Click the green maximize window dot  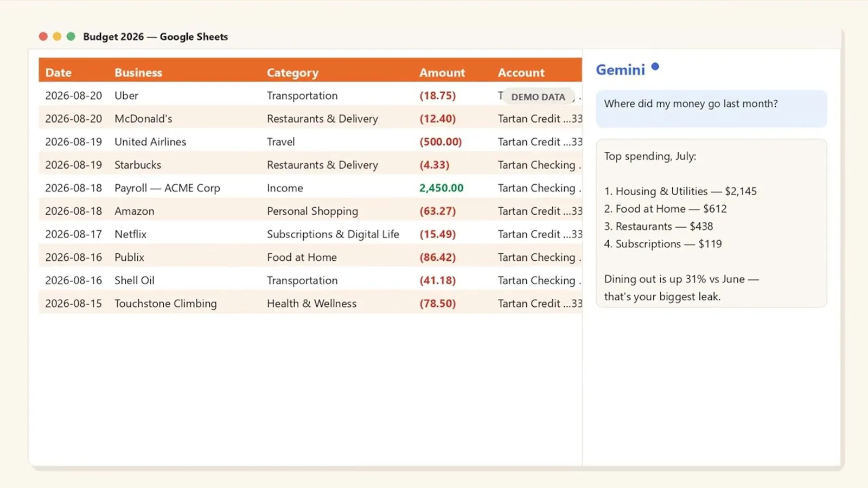tap(71, 36)
